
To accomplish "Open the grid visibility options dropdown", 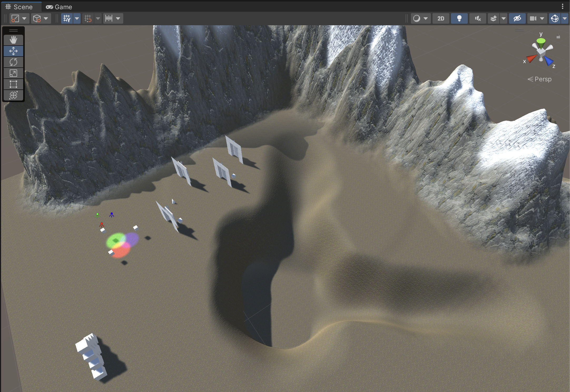I will coord(77,18).
